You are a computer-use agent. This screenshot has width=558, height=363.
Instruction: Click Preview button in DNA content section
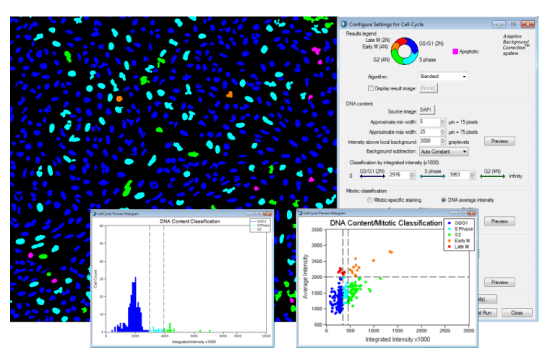[x=499, y=141]
